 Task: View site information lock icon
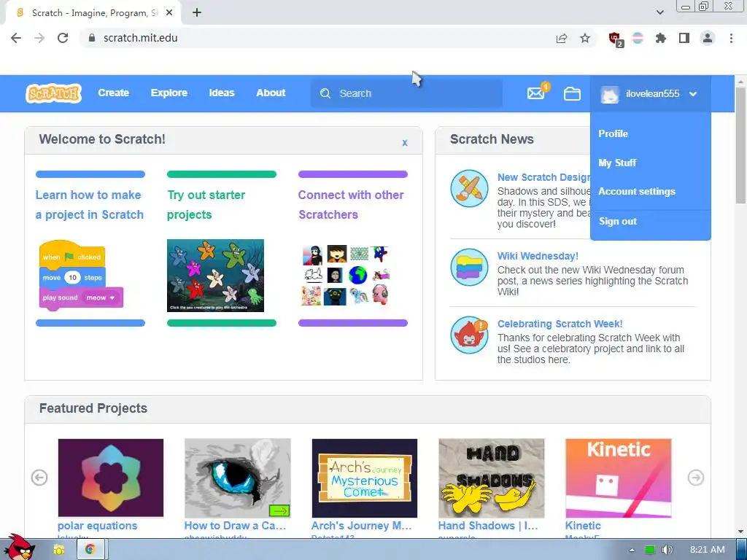(92, 38)
